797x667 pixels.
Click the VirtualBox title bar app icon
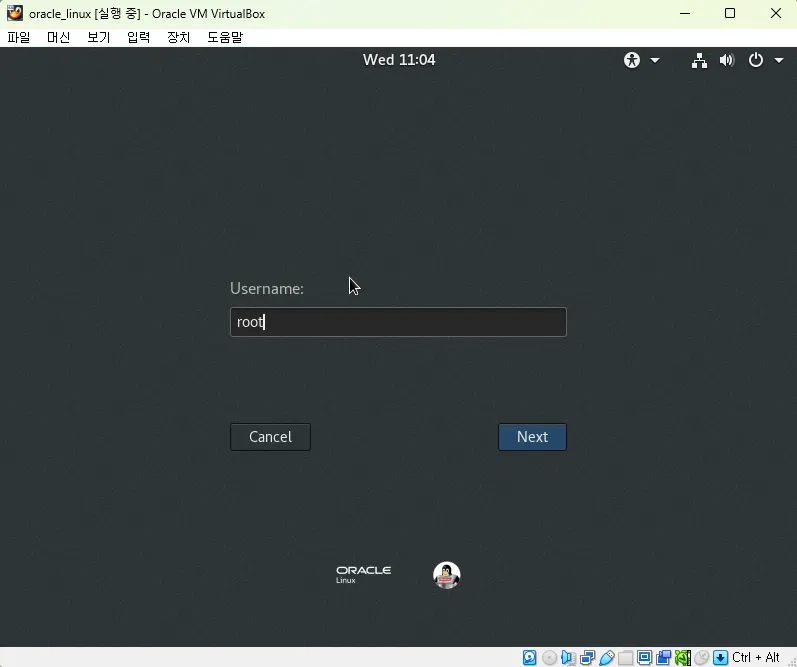click(x=15, y=14)
